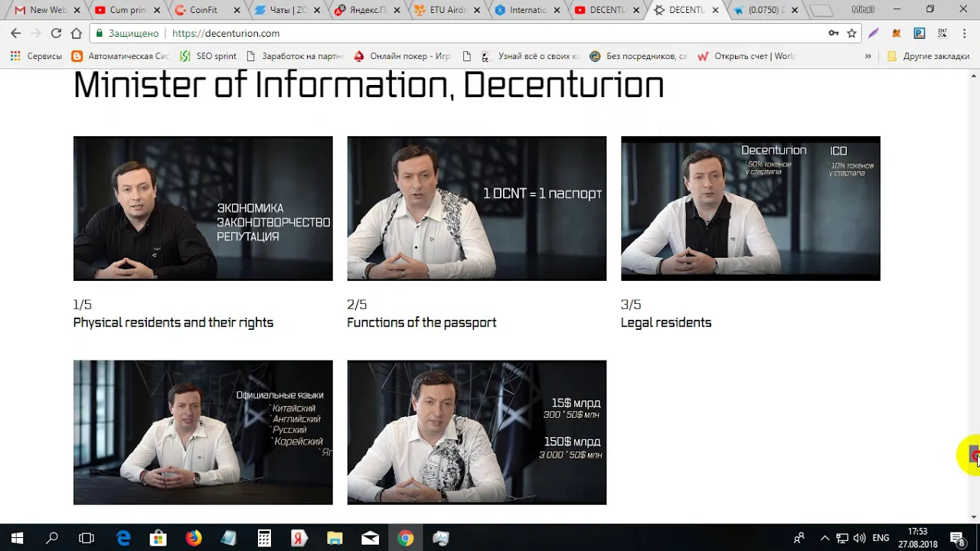Click the page scrollbar down arrow
Image resolution: width=980 pixels, height=551 pixels.
click(975, 517)
